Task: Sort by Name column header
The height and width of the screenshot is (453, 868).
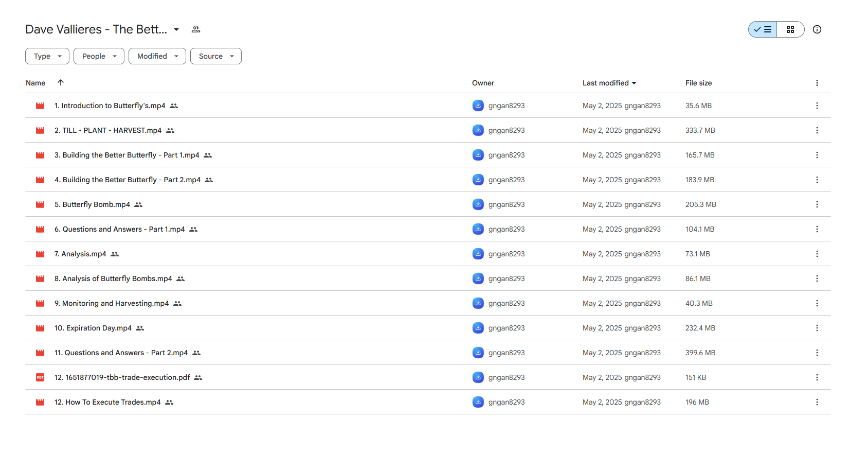Action: (35, 83)
